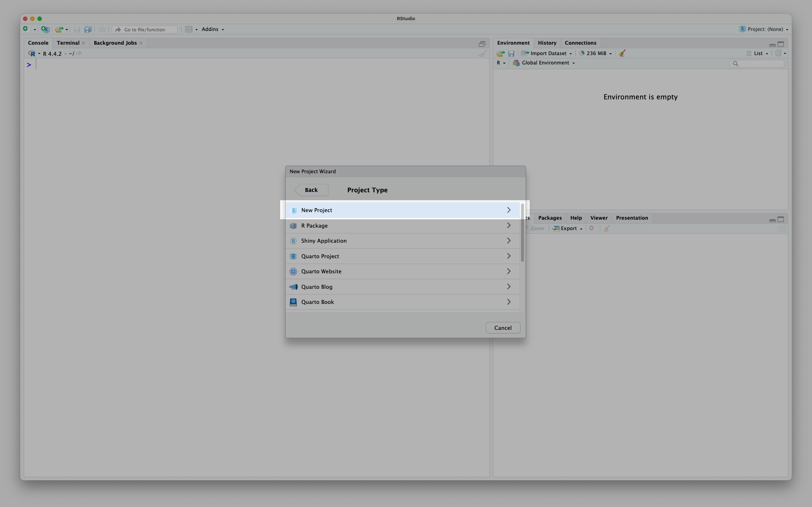
Task: Click the Back button in wizard
Action: (311, 190)
